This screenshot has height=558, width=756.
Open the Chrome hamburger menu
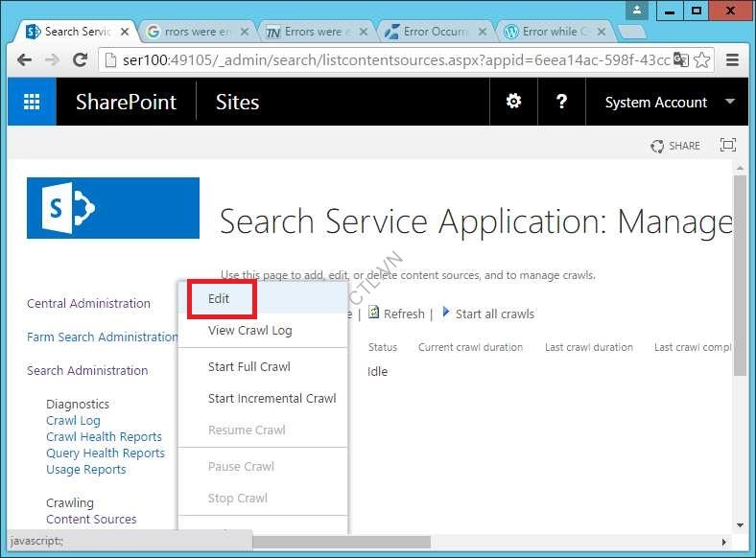[733, 59]
